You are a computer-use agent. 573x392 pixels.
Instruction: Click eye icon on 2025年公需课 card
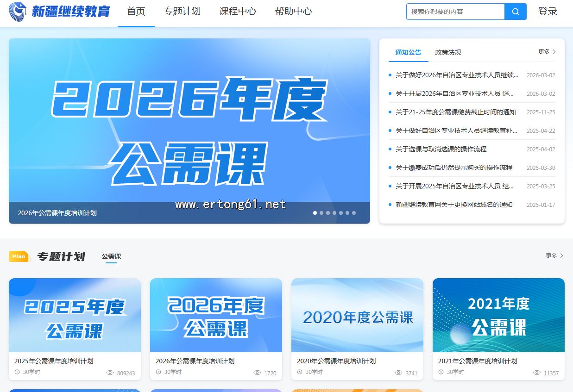(110, 373)
